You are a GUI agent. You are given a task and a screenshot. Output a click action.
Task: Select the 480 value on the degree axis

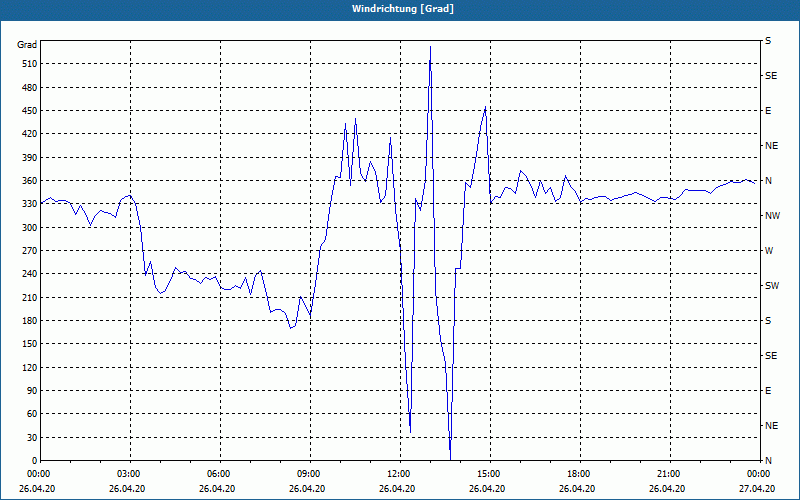tap(29, 87)
